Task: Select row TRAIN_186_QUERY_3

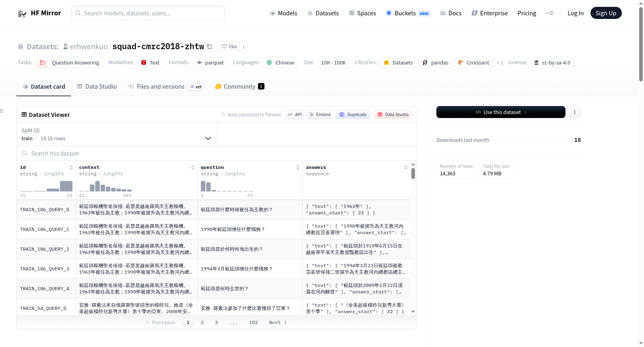Action: [x=213, y=269]
